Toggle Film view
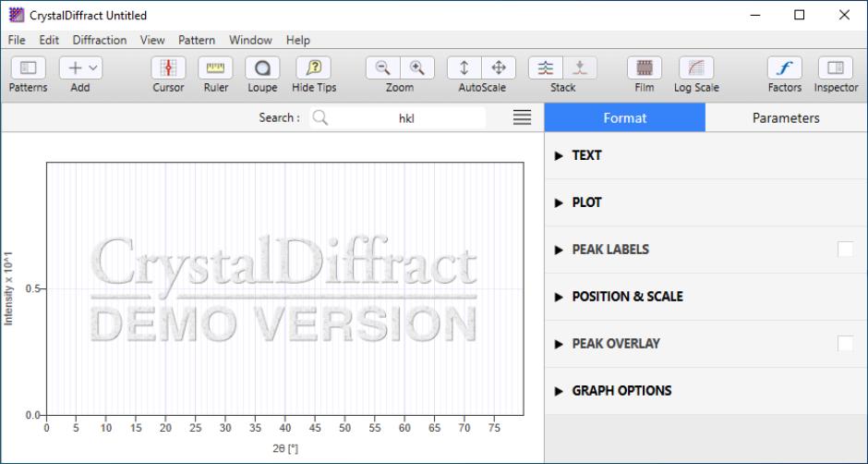Viewport: 868px width, 464px height. (645, 68)
